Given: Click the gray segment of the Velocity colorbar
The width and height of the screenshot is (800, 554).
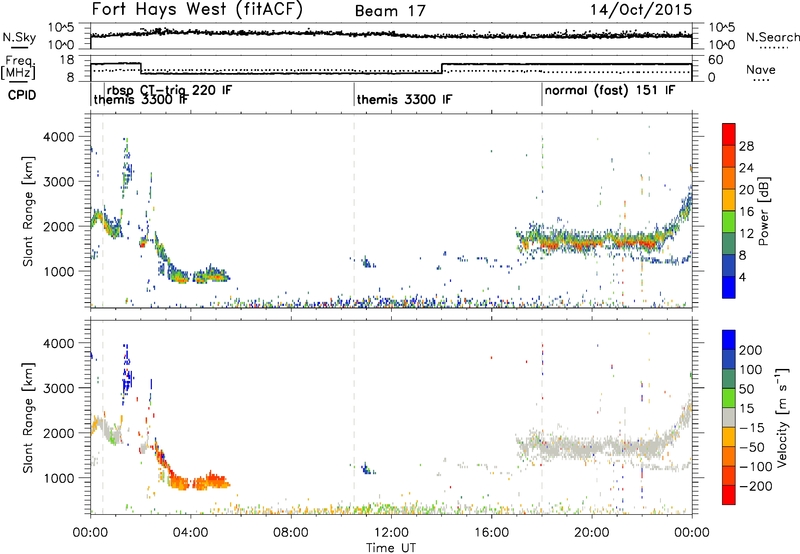Looking at the screenshot, I should click(729, 418).
